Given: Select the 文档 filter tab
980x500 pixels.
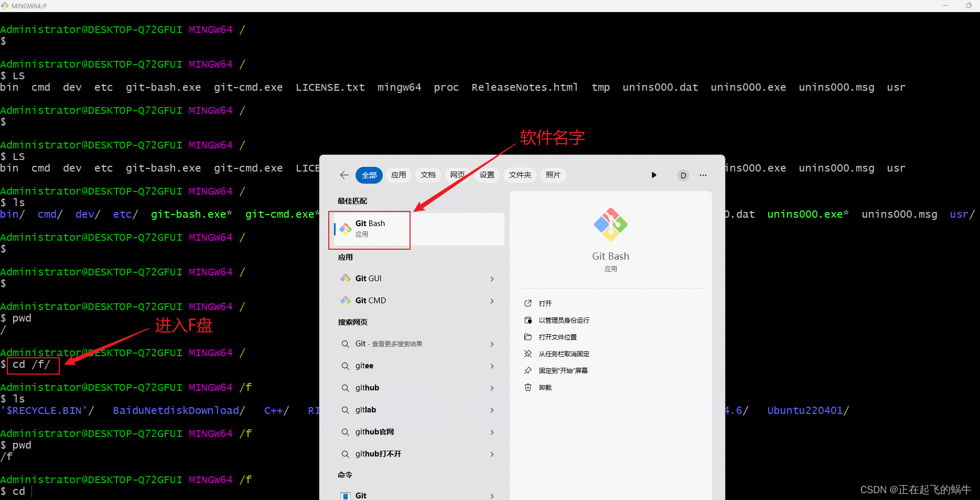Looking at the screenshot, I should [428, 175].
